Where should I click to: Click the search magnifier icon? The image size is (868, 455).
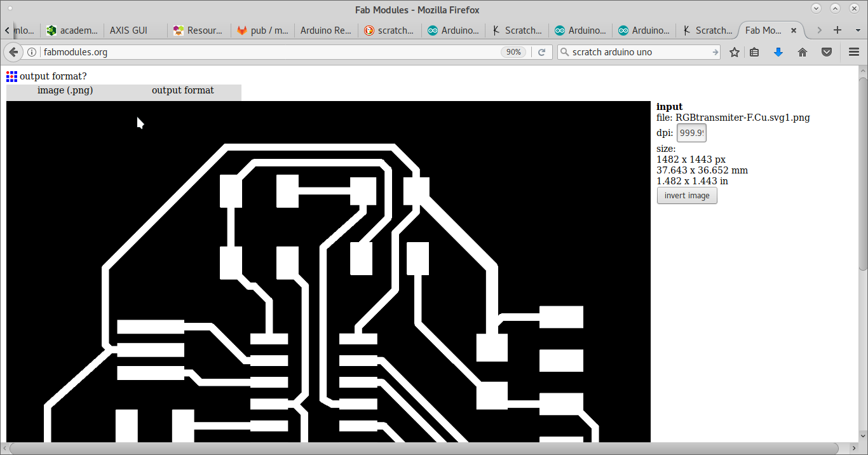(564, 52)
